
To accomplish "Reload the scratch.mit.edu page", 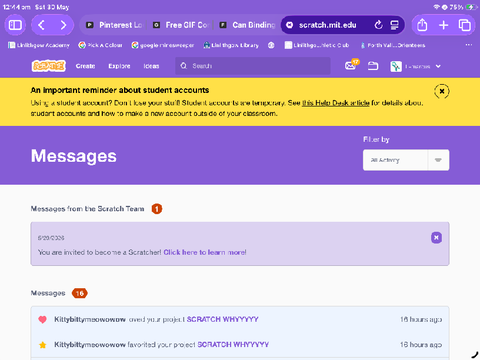I will point(378,25).
